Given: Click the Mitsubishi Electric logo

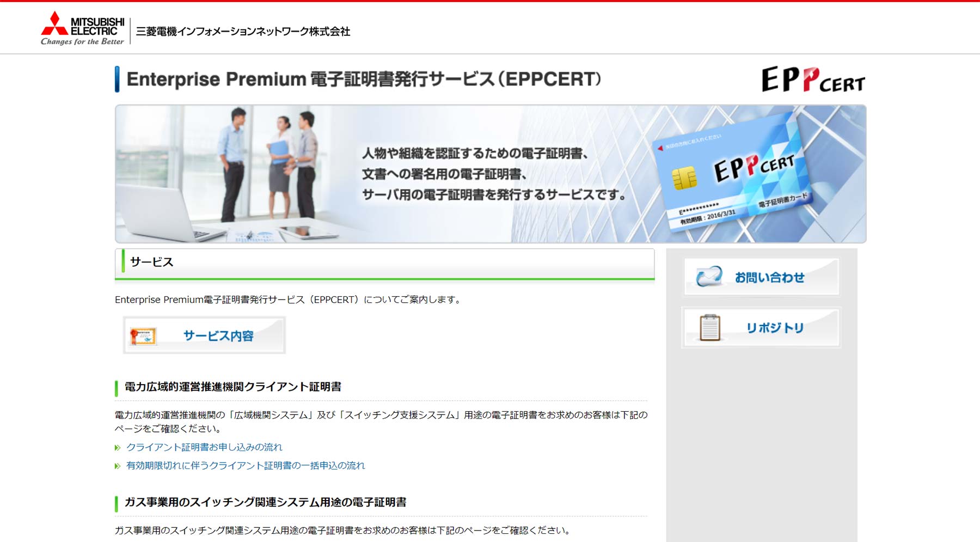Looking at the screenshot, I should [x=83, y=28].
